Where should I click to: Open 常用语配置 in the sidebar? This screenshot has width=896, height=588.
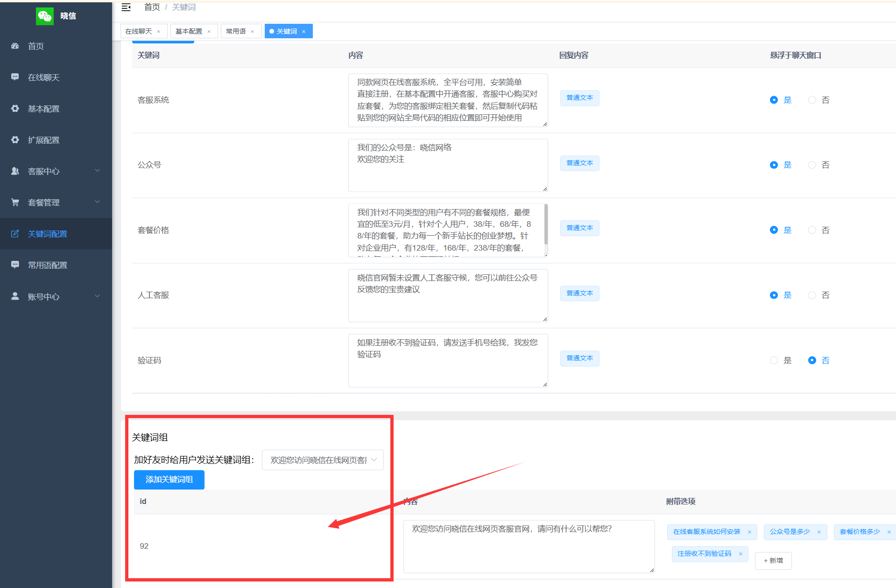[x=56, y=265]
